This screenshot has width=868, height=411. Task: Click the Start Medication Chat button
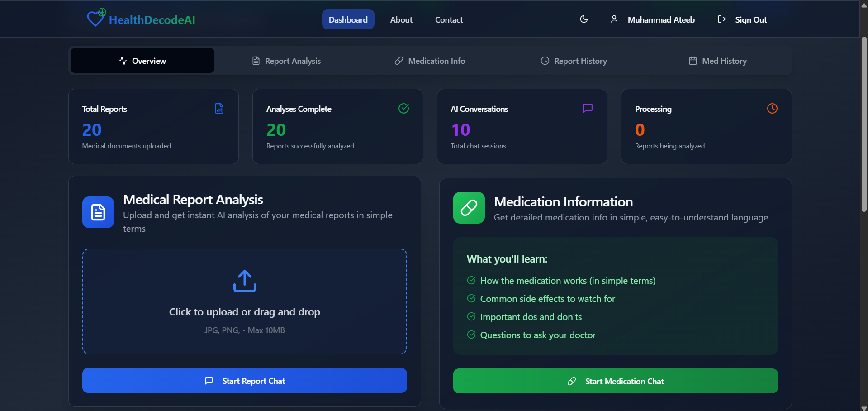[x=615, y=381]
